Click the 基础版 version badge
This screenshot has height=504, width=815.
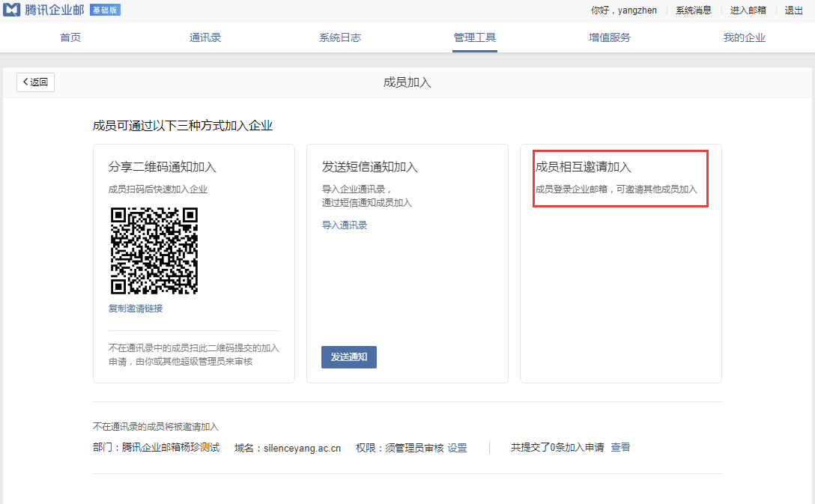click(x=105, y=10)
